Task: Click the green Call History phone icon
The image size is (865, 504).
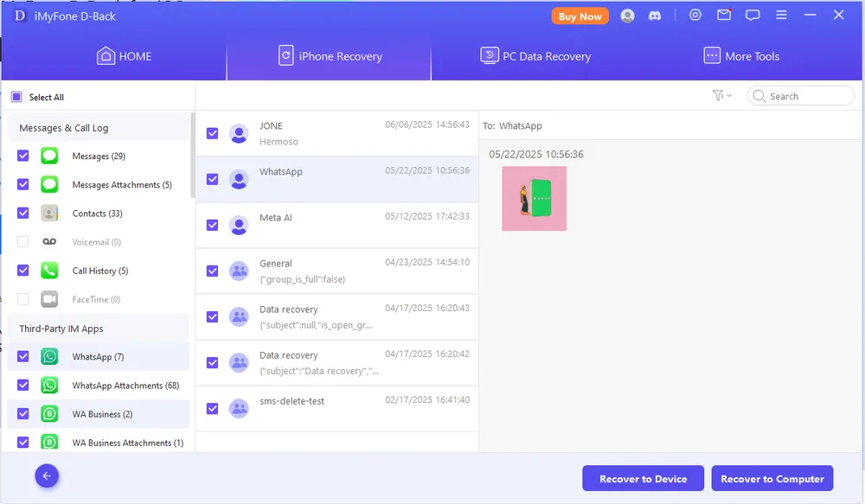Action: [x=49, y=271]
